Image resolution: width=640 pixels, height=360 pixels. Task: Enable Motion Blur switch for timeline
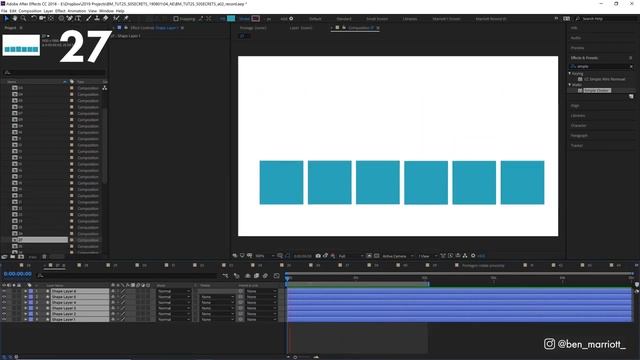(265, 276)
